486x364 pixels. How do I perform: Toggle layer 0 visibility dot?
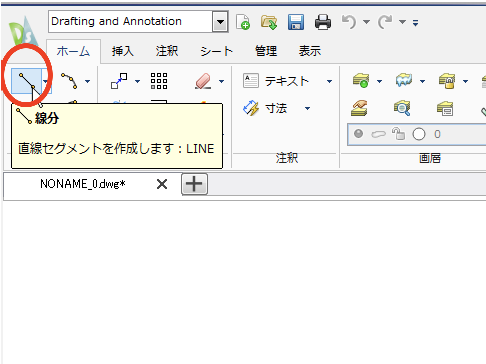(x=359, y=134)
